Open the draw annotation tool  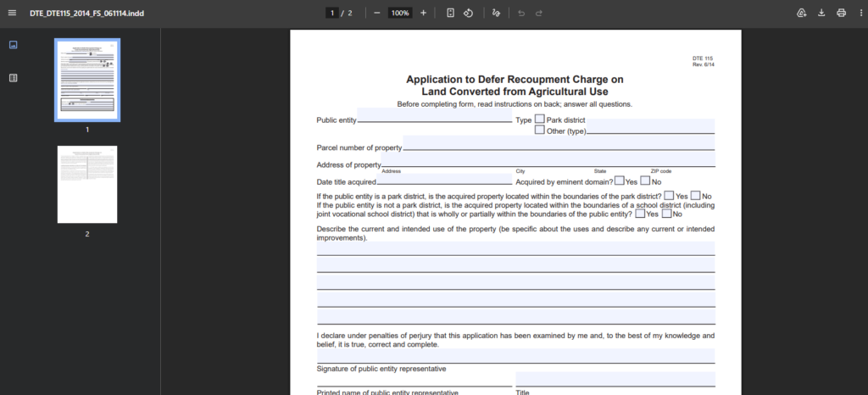click(x=496, y=13)
